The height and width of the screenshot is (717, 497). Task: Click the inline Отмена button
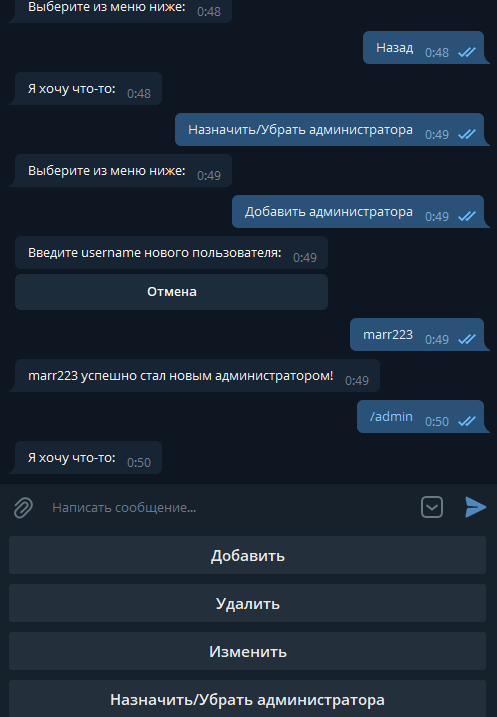(171, 292)
